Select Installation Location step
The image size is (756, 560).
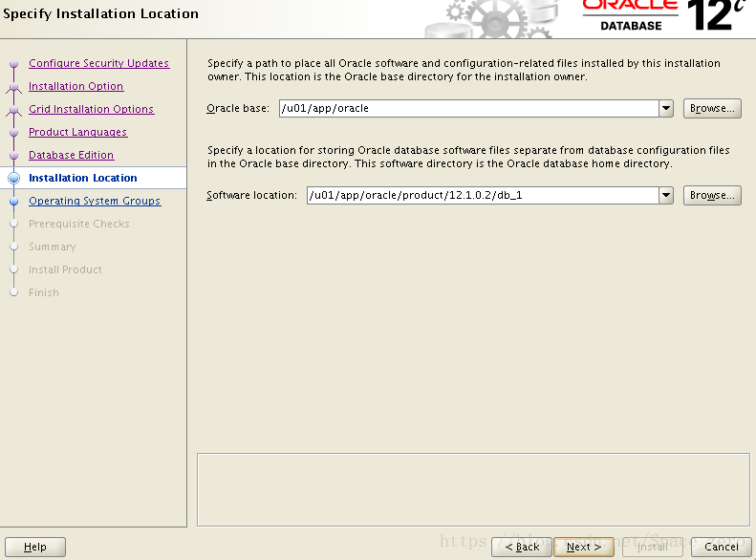(x=83, y=178)
